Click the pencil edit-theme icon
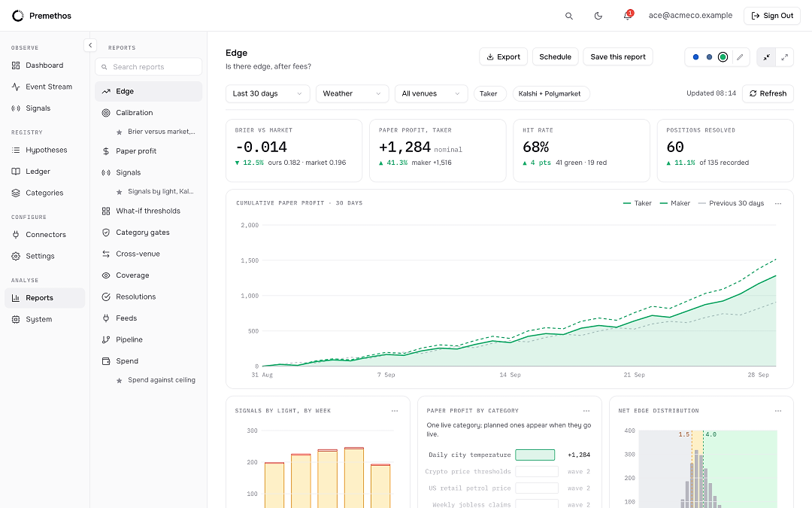Viewport: 812px width, 508px height. 740,57
